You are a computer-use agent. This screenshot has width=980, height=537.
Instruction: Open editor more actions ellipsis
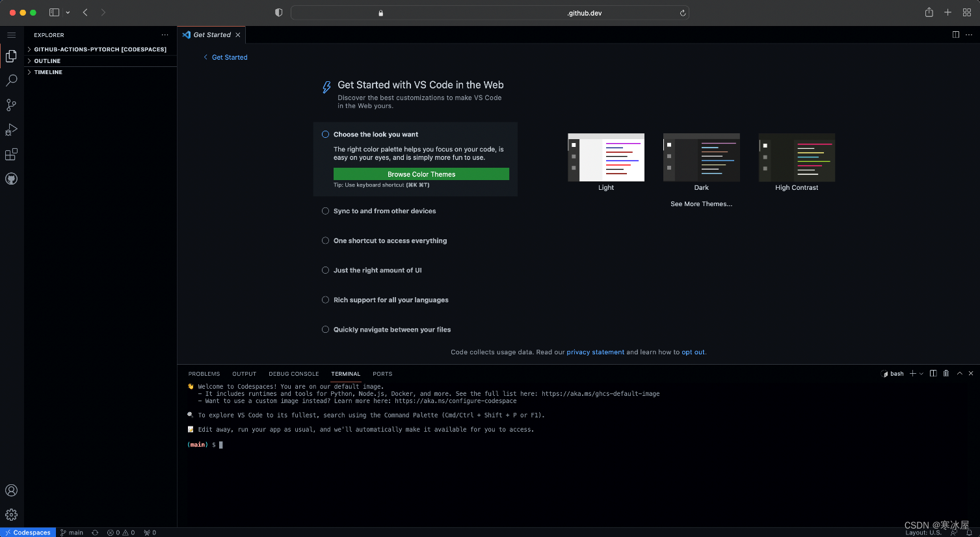[969, 34]
